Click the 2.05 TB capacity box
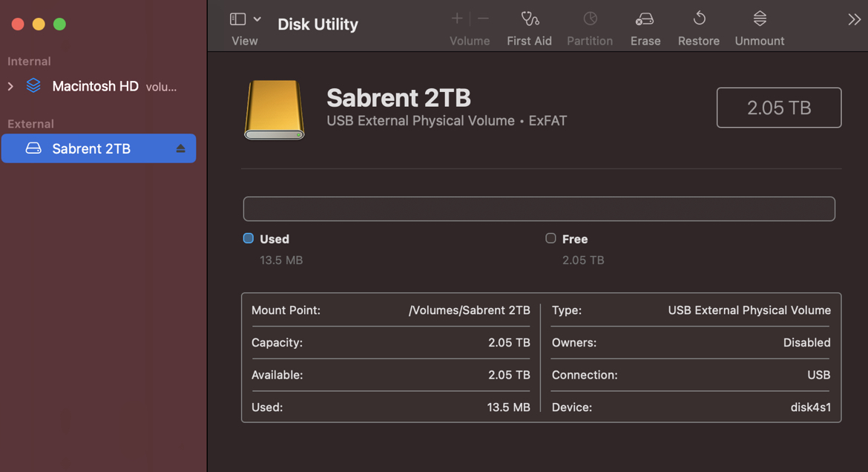The height and width of the screenshot is (472, 868). pyautogui.click(x=779, y=108)
